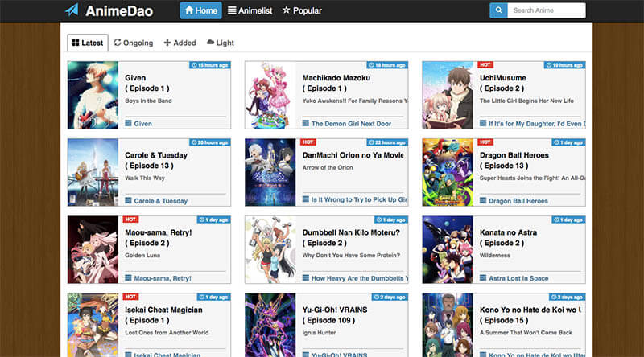Click 'Ignis Hunter' episode subtitle

pos(319,333)
